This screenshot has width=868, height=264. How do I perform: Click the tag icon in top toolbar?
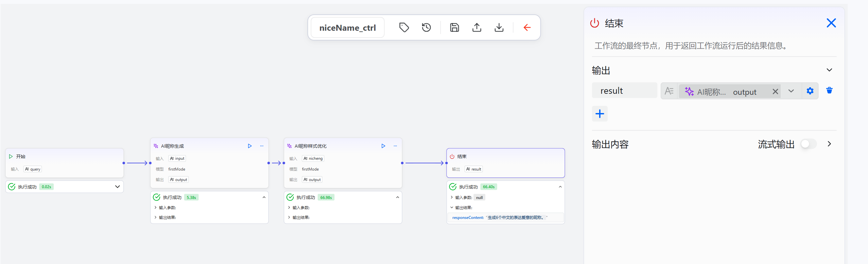[x=404, y=27]
